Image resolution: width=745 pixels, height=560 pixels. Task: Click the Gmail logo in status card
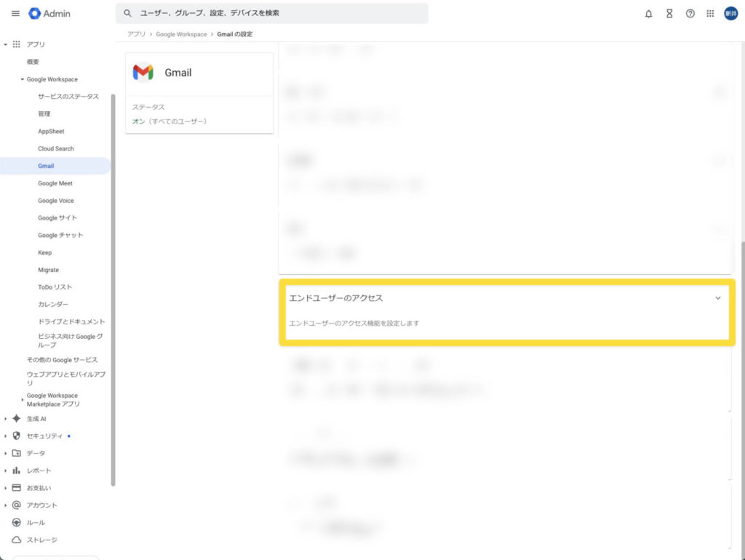(143, 73)
